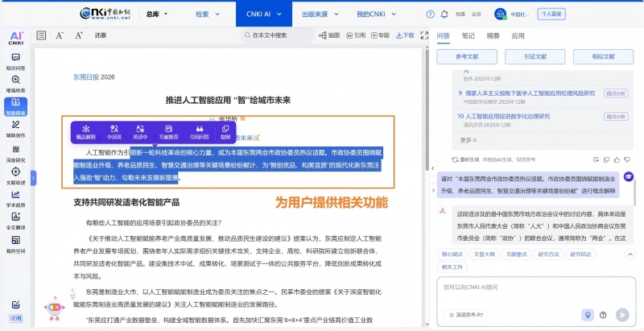
Task: Switch to the 笔记 tab
Action: click(468, 35)
